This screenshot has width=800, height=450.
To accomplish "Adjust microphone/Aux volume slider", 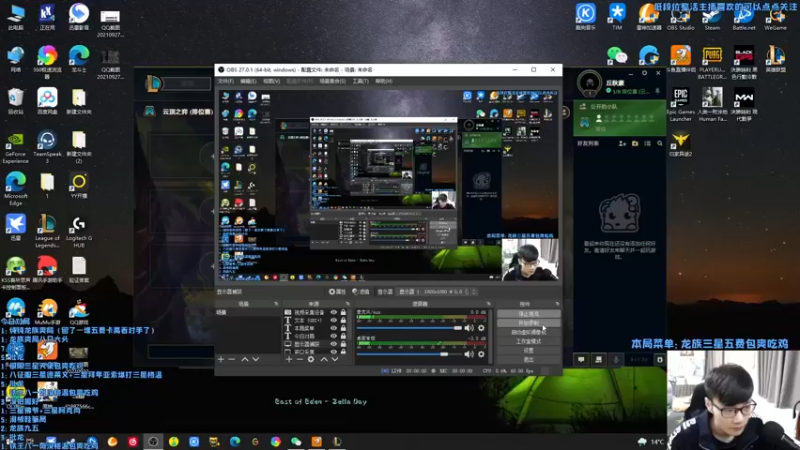I will tap(409, 328).
